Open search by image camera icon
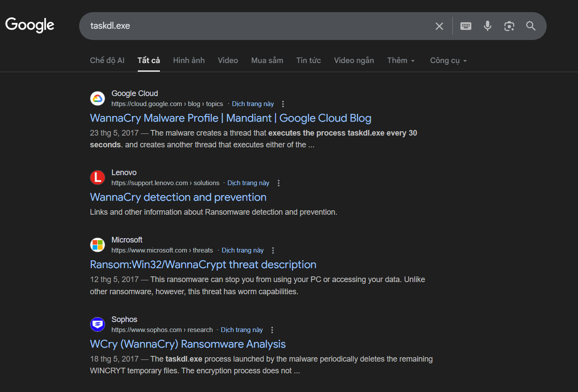This screenshot has width=578, height=392. click(509, 26)
